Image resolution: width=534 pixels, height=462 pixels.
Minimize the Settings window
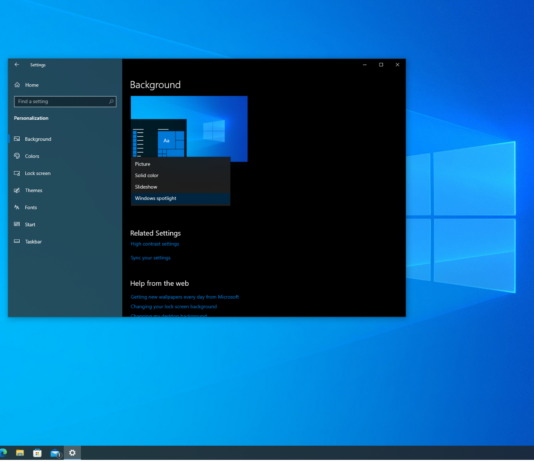tap(365, 65)
